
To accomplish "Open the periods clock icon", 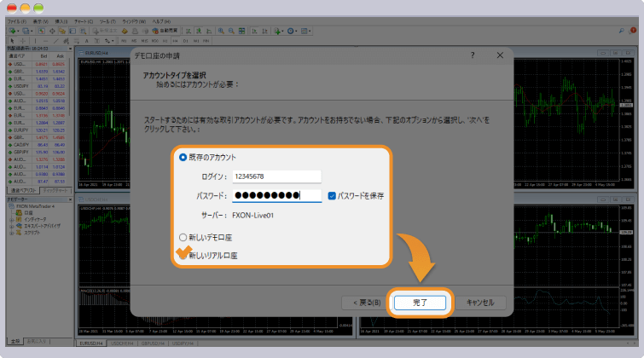I will [x=292, y=31].
